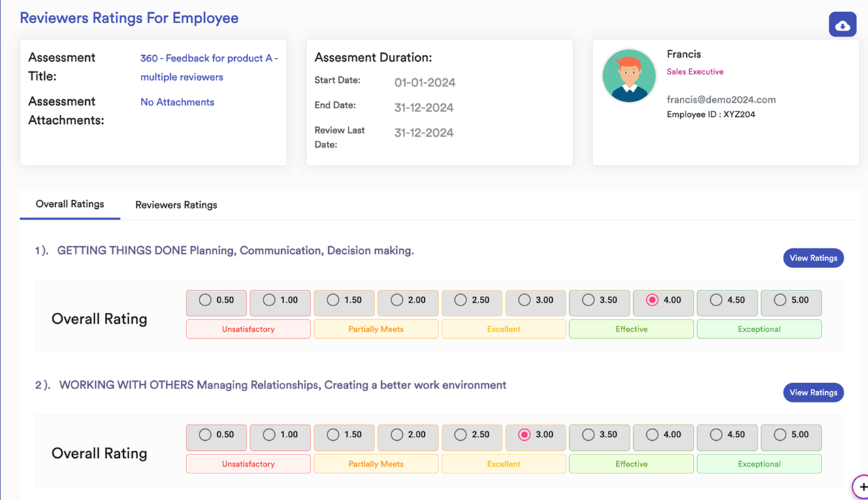
Task: Select 1.00 rating for Working With Others
Action: [x=269, y=435]
